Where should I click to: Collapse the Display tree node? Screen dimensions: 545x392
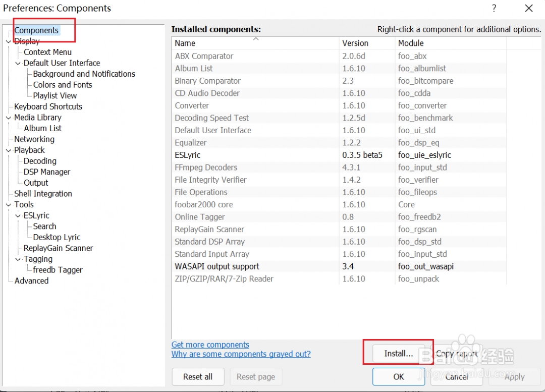pyautogui.click(x=8, y=41)
